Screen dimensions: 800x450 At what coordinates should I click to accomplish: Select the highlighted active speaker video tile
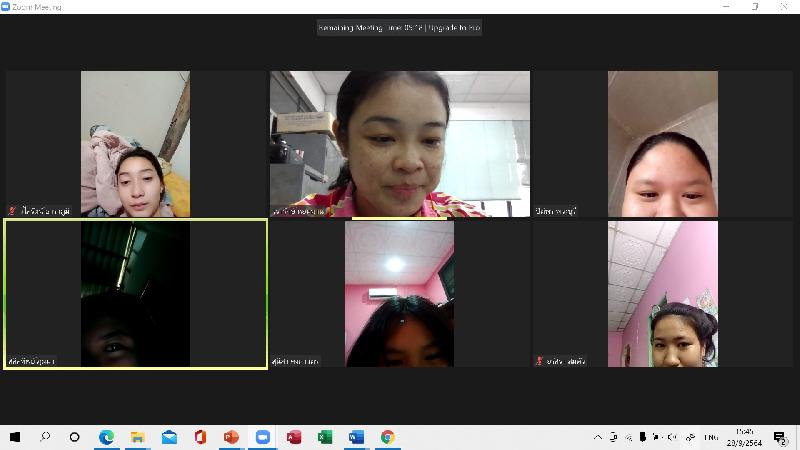(x=135, y=294)
